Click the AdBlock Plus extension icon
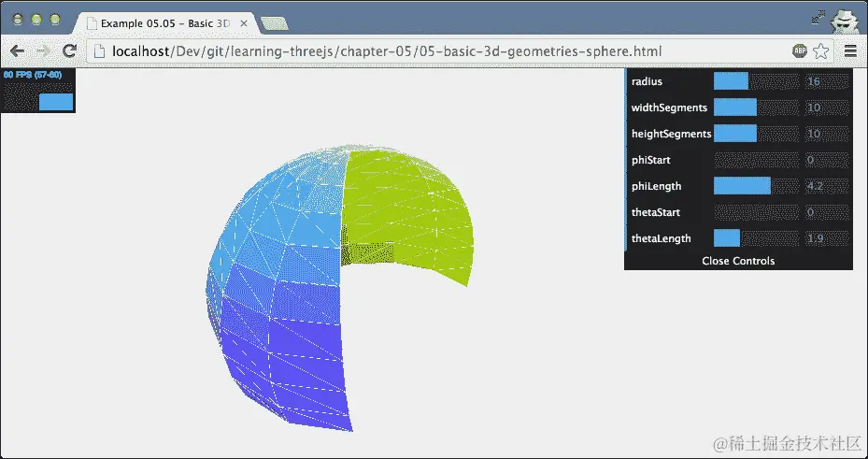The image size is (868, 459). pos(800,51)
